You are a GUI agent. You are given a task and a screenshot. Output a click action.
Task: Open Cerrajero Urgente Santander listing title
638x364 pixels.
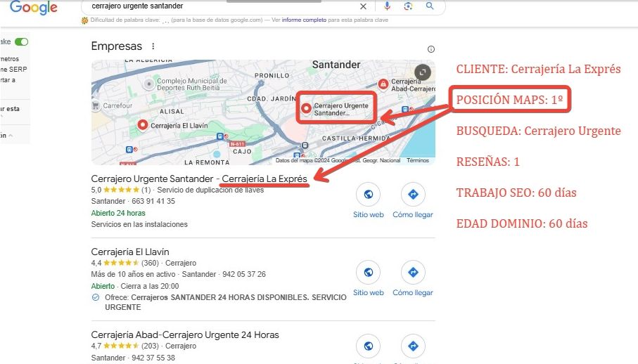199,178
